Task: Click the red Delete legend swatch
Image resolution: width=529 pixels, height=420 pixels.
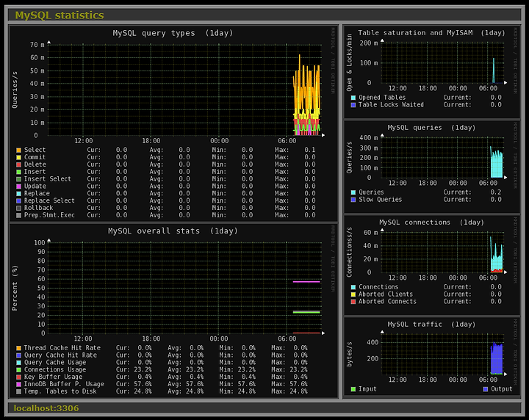Action: pos(18,164)
